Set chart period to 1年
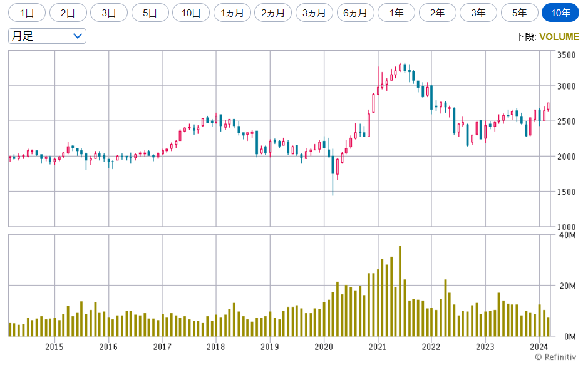This screenshot has width=588, height=367. pyautogui.click(x=396, y=13)
